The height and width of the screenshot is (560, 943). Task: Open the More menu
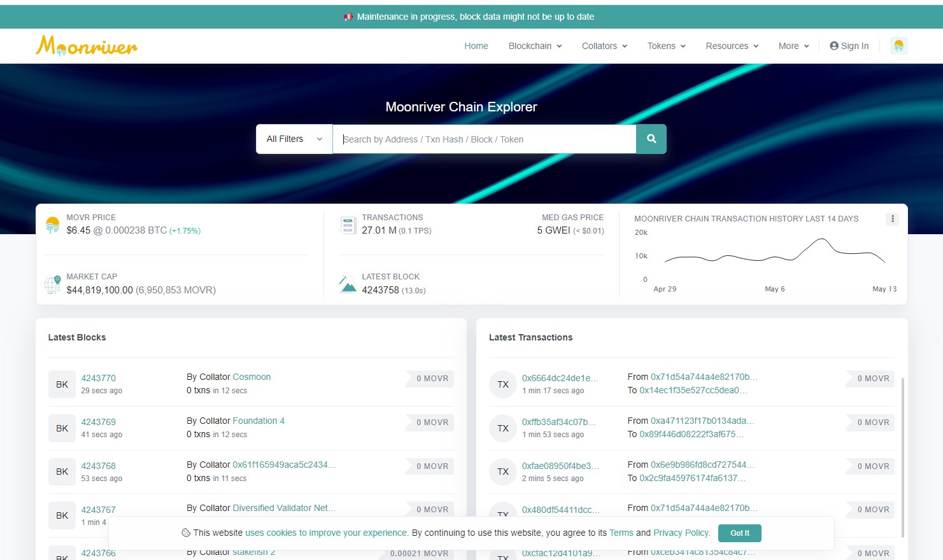[793, 46]
